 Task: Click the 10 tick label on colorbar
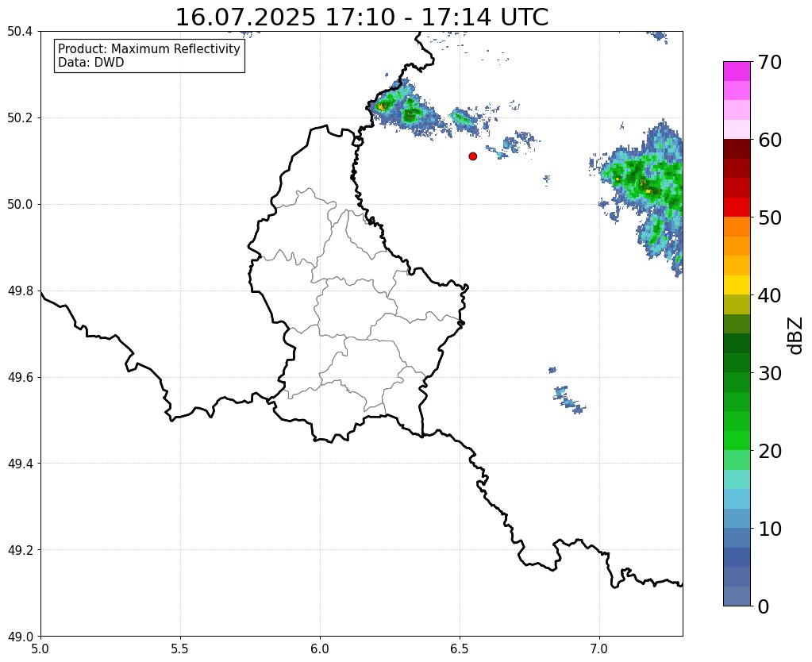[x=770, y=529]
